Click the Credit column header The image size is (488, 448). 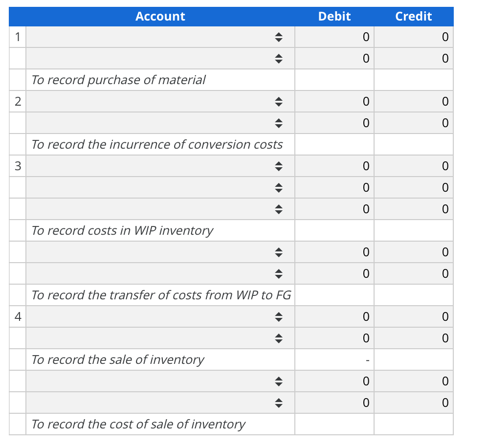tap(414, 16)
